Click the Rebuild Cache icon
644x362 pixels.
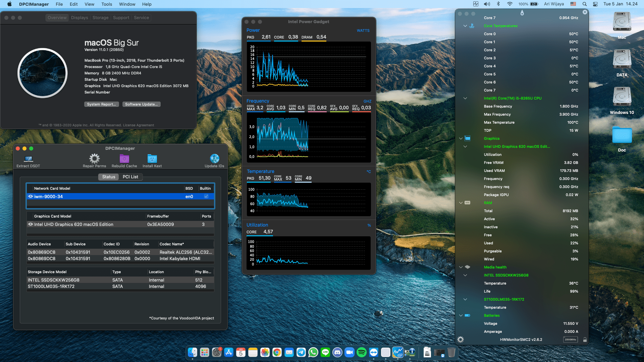click(124, 159)
